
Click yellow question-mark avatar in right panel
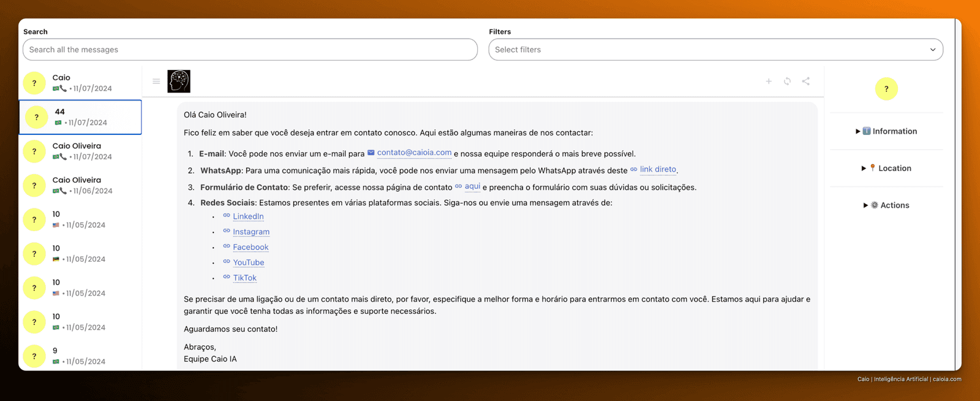coord(886,89)
